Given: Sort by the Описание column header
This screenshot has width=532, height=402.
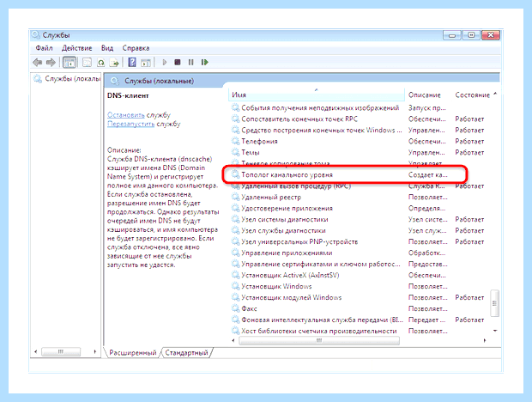Looking at the screenshot, I should pyautogui.click(x=425, y=94).
